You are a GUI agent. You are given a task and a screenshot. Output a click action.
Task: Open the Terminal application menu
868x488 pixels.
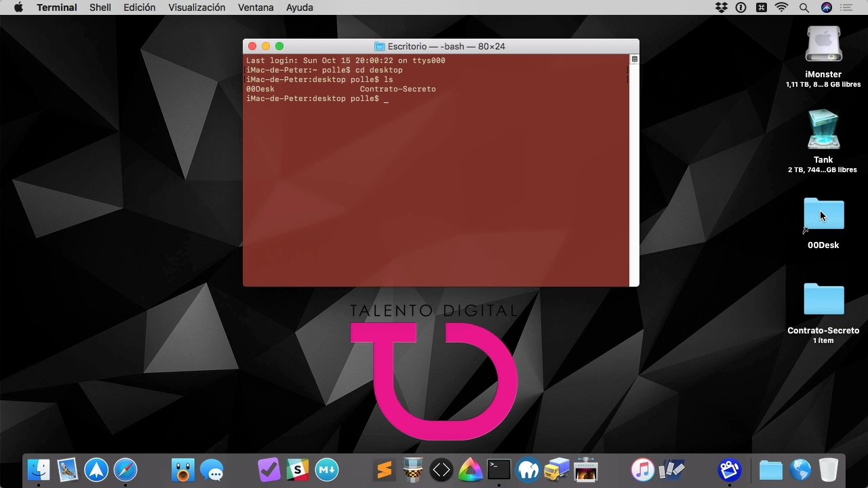pos(57,7)
